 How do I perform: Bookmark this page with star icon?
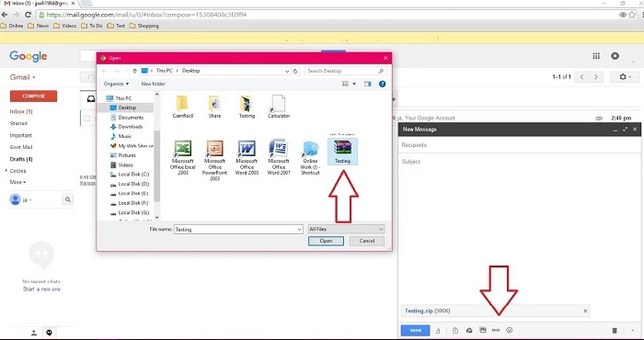(x=632, y=15)
